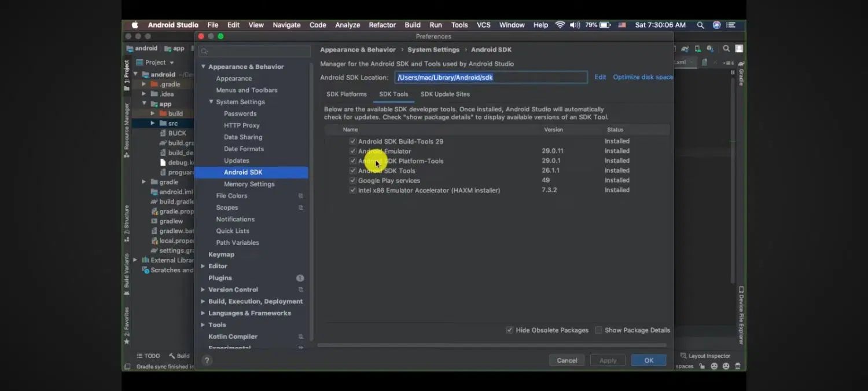Expand the Tools settings section
The height and width of the screenshot is (391, 868).
203,325
